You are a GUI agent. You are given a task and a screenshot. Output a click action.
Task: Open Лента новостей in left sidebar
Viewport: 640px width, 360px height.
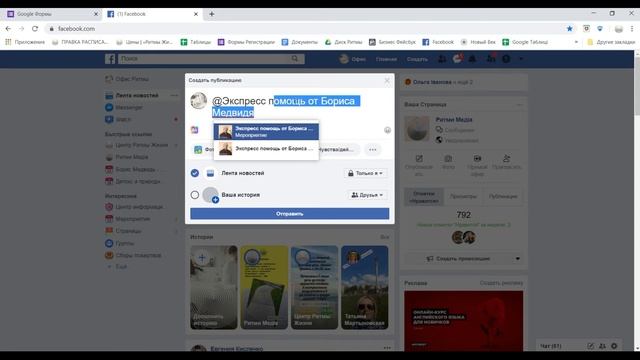point(137,95)
